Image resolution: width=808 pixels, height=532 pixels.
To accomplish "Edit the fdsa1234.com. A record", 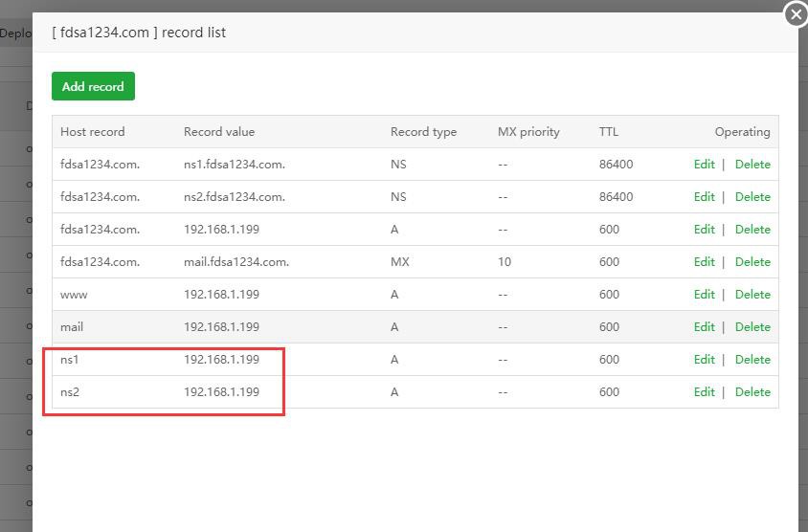I will pyautogui.click(x=705, y=230).
